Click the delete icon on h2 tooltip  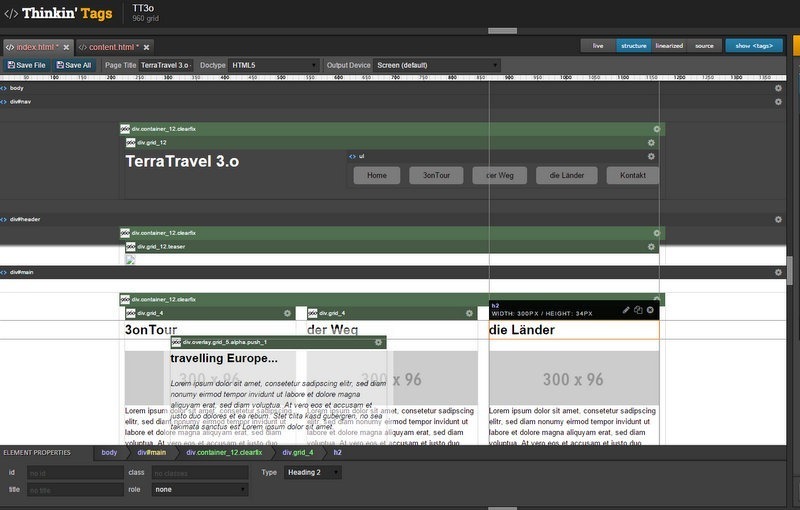tap(650, 310)
